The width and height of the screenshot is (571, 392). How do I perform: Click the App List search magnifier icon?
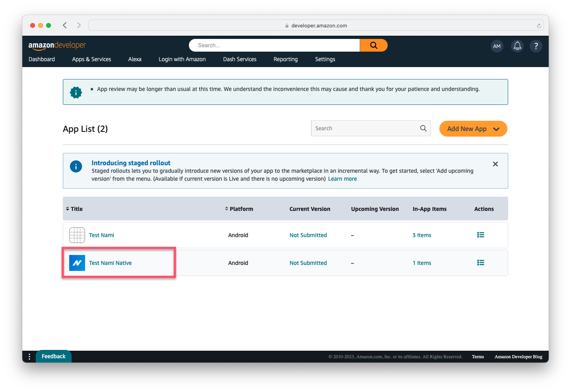[x=423, y=128]
